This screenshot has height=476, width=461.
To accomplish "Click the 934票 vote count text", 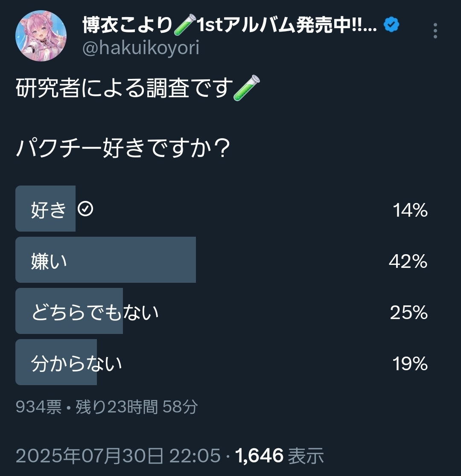I will click(38, 407).
